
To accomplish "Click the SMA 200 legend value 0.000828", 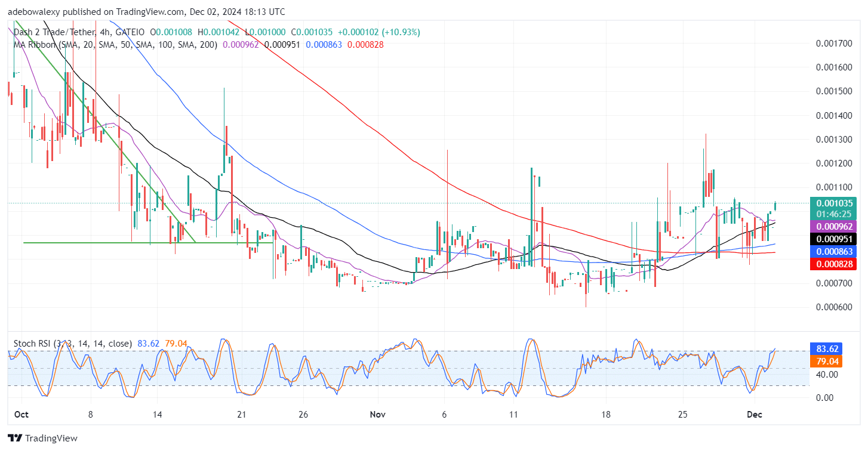I will pyautogui.click(x=365, y=44).
